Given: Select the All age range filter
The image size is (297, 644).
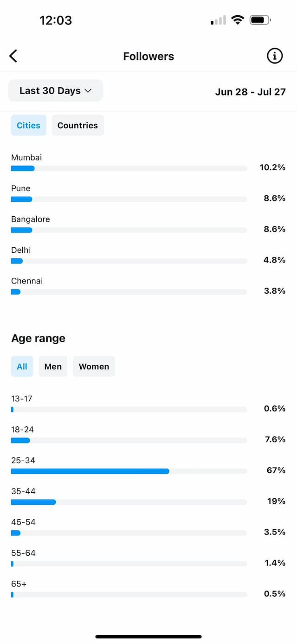Looking at the screenshot, I should coord(22,367).
